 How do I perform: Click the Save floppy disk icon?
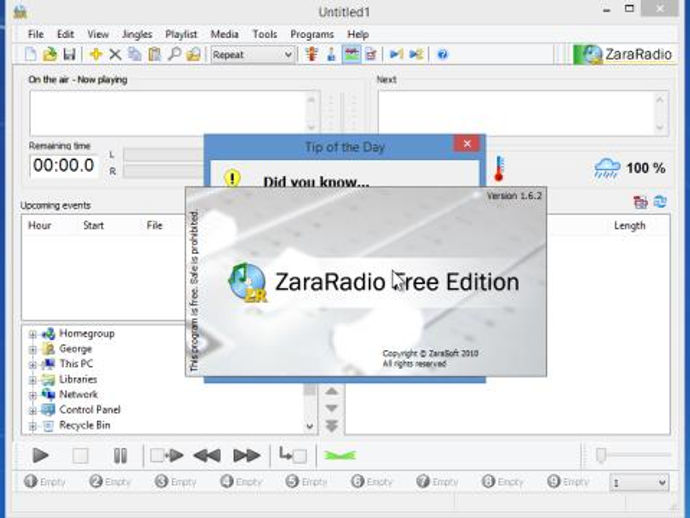69,55
